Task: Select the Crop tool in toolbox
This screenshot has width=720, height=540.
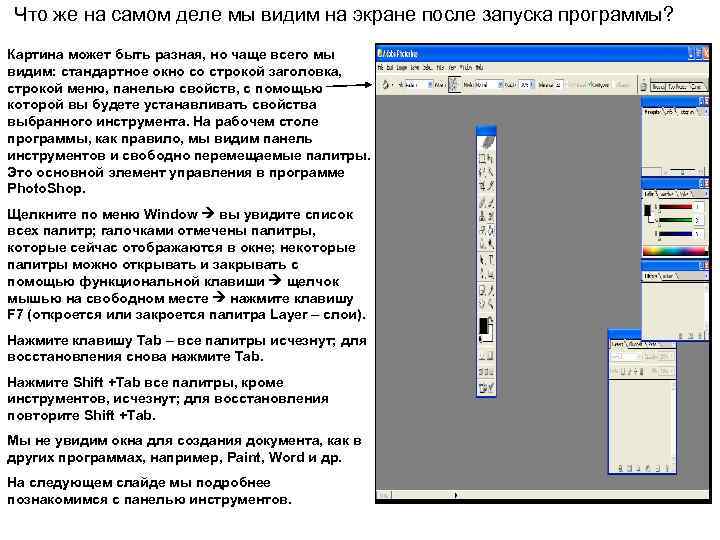Action: coord(482,186)
